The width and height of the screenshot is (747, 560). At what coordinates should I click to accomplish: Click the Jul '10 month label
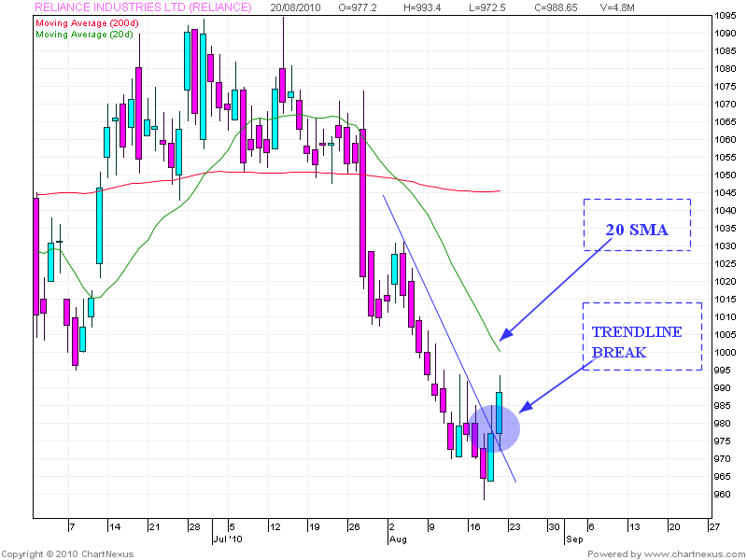228,539
